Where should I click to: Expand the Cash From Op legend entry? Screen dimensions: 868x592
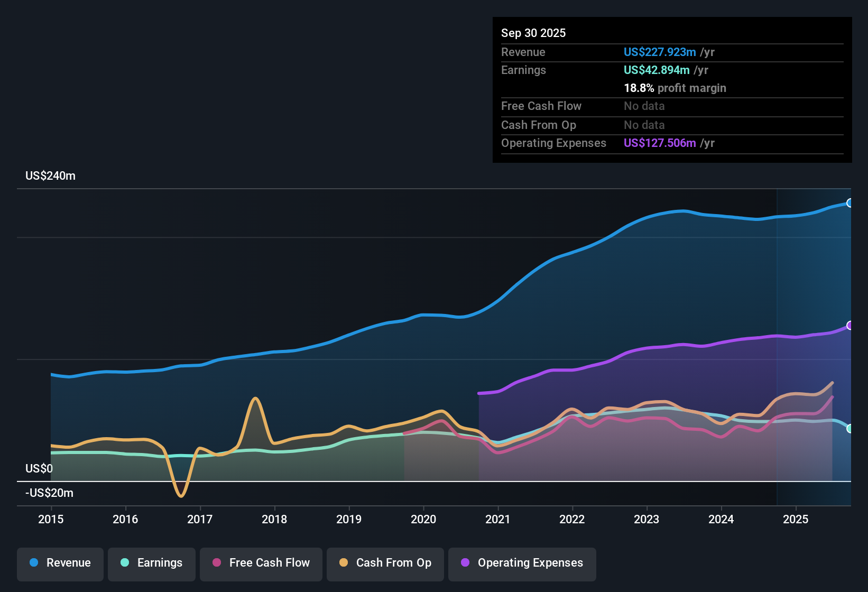tap(385, 563)
